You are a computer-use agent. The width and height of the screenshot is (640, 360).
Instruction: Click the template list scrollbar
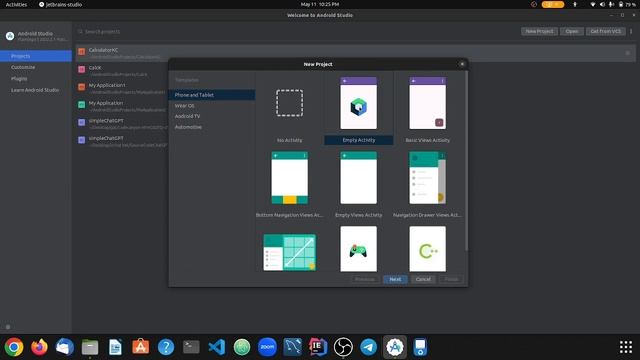pos(466,161)
